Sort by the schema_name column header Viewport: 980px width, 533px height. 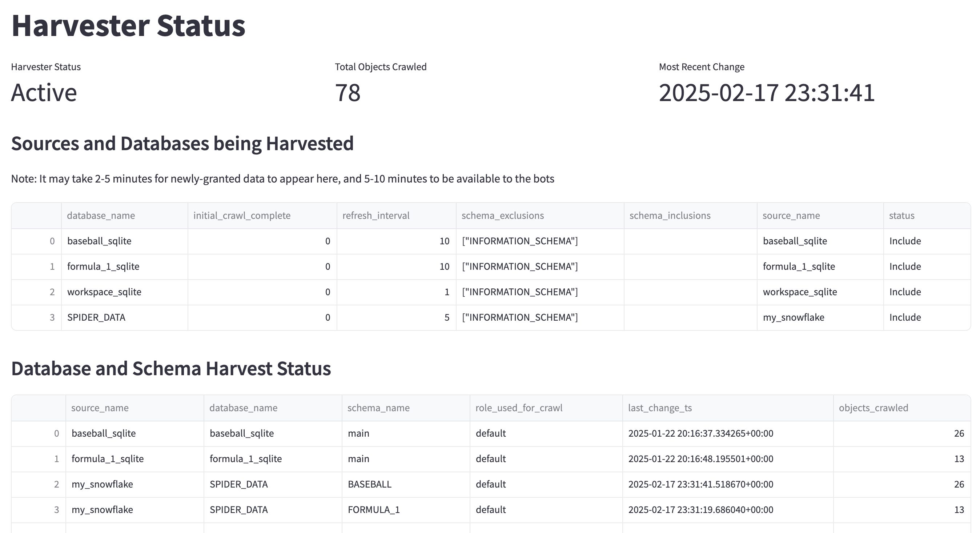378,408
